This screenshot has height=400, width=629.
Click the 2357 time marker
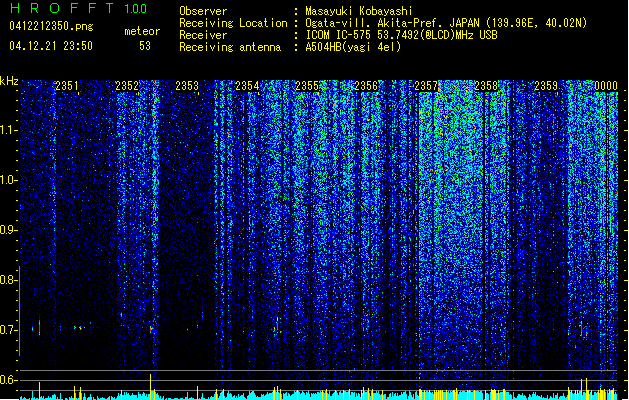426,86
